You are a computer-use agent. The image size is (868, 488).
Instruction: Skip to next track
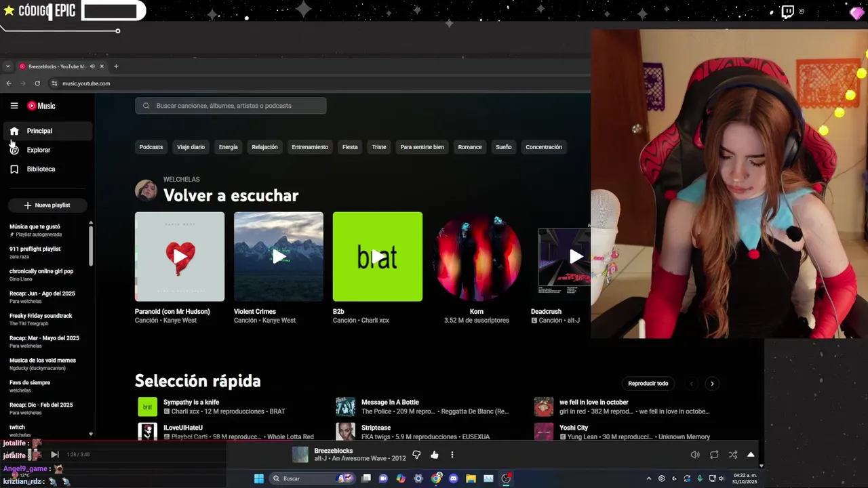point(55,455)
